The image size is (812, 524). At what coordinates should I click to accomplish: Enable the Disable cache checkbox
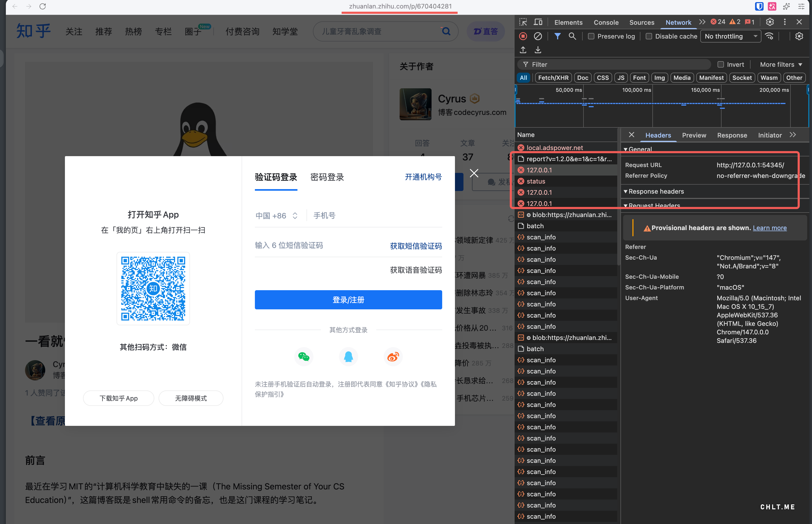649,36
